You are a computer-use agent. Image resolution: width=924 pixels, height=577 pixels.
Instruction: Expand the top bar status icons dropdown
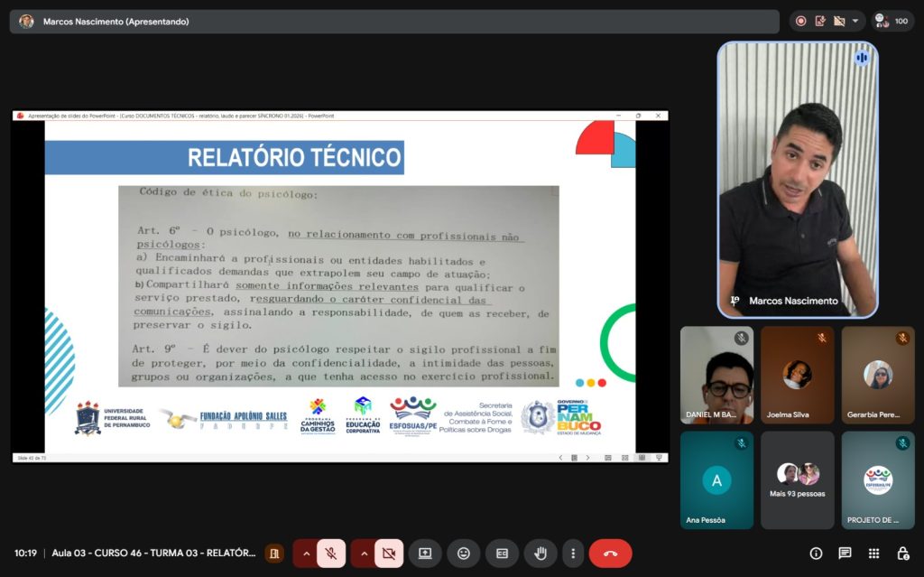click(855, 21)
